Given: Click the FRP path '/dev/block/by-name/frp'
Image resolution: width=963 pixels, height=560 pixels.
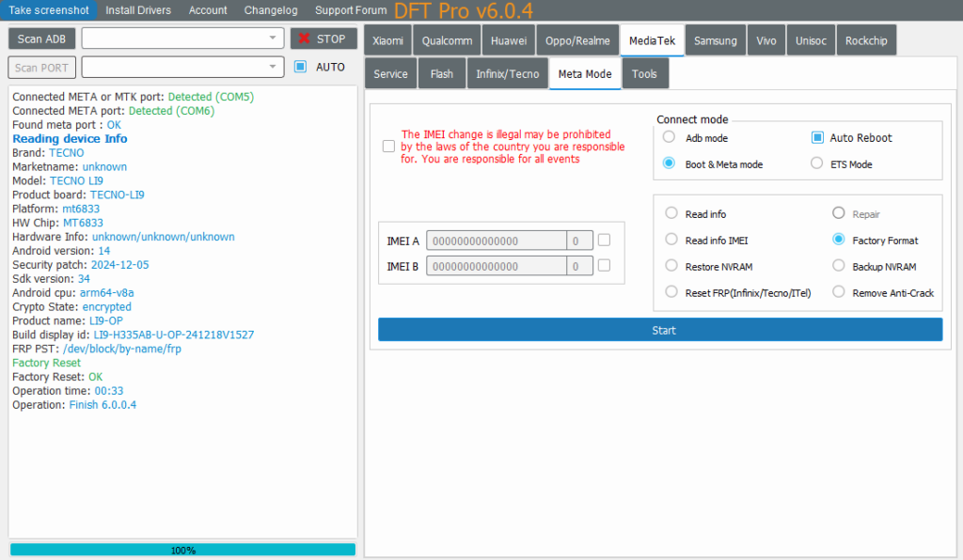Looking at the screenshot, I should (x=122, y=349).
